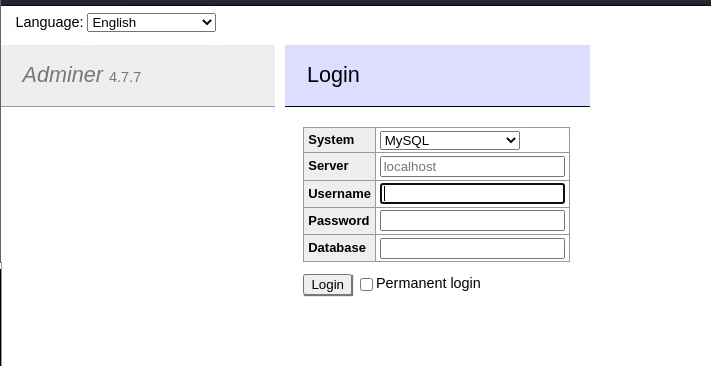This screenshot has width=711, height=366.
Task: Click the Login page heading
Action: pyautogui.click(x=333, y=75)
